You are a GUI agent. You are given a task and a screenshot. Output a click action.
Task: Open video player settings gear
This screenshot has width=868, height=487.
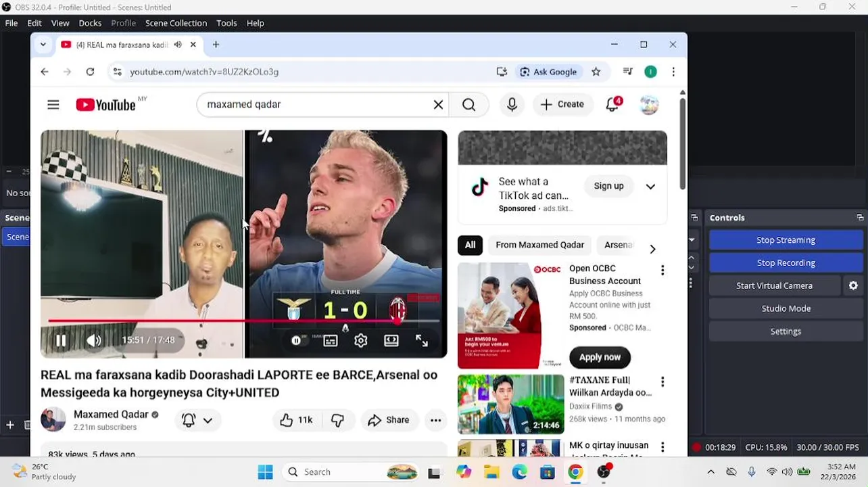tap(361, 341)
